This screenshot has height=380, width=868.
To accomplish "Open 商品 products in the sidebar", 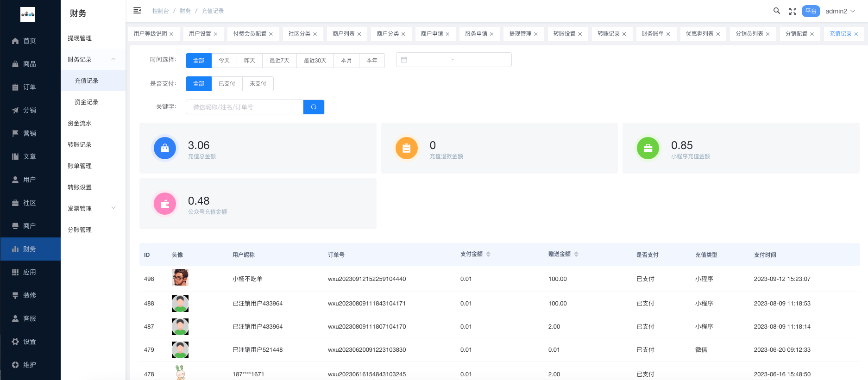I will (30, 64).
